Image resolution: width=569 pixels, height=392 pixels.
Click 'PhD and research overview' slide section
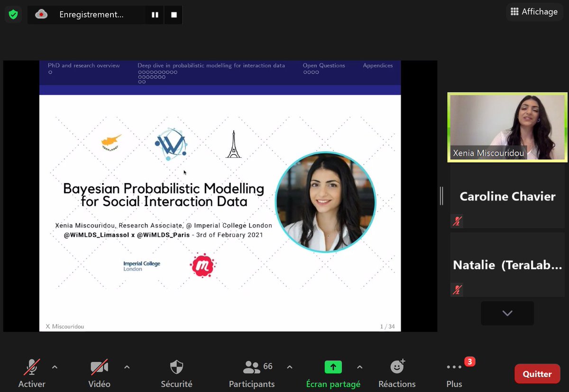pos(84,65)
